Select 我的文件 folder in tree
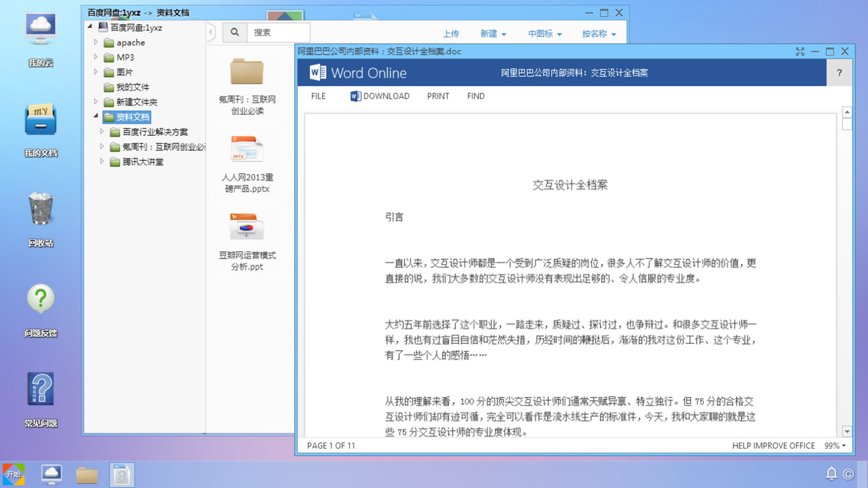This screenshot has height=488, width=868. pyautogui.click(x=127, y=87)
